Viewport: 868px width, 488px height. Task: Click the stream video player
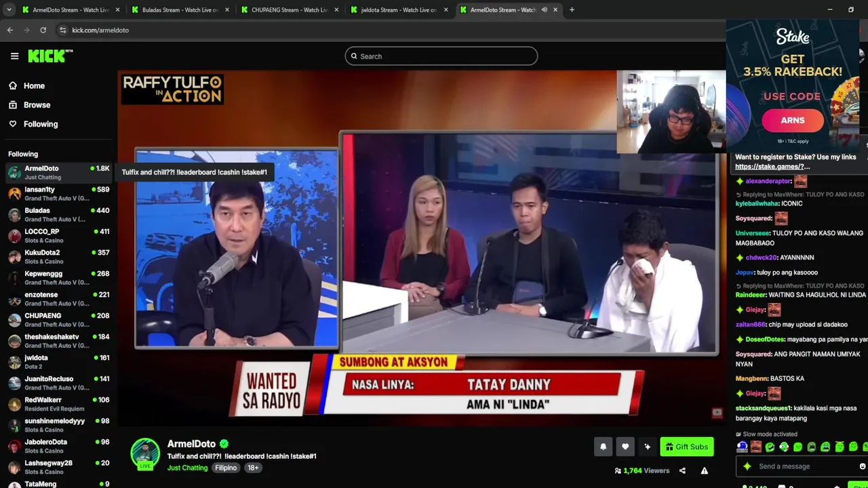[422, 248]
